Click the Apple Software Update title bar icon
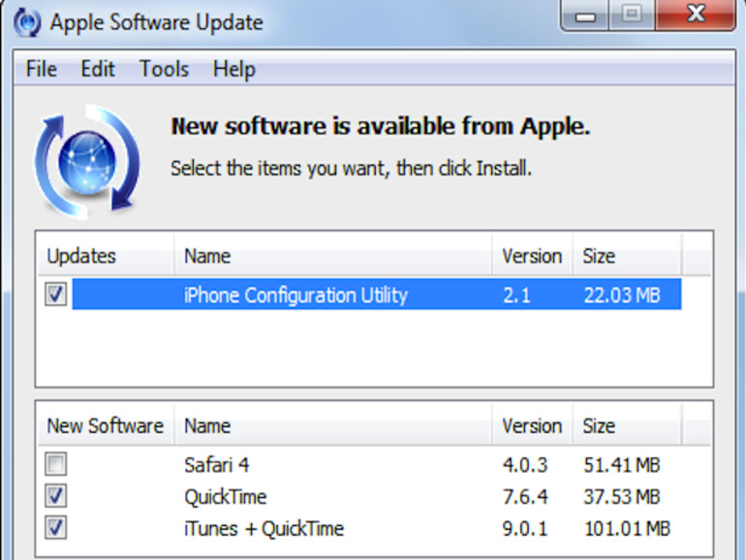Screen dimensions: 746x560 (x=27, y=22)
